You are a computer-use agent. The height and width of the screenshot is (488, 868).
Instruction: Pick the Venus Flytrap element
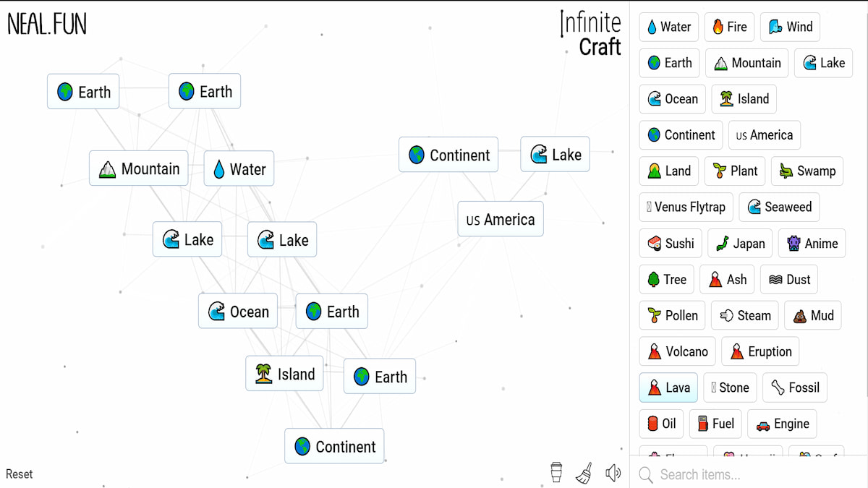686,207
